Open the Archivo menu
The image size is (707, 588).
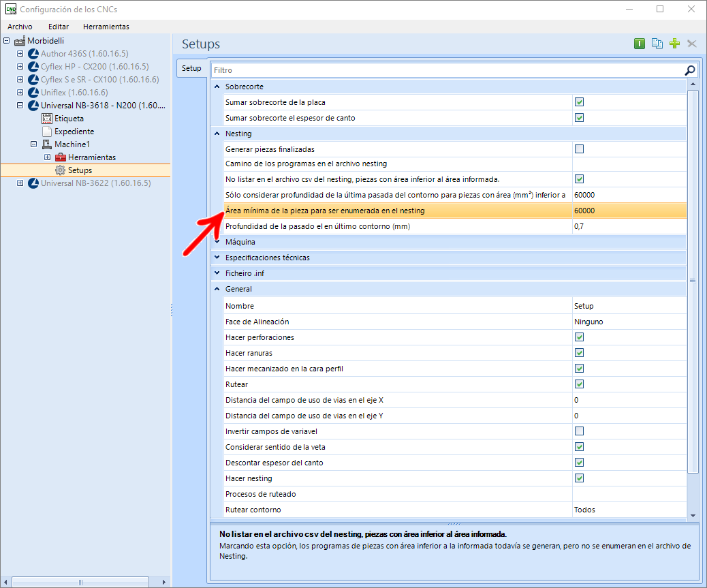(x=20, y=27)
